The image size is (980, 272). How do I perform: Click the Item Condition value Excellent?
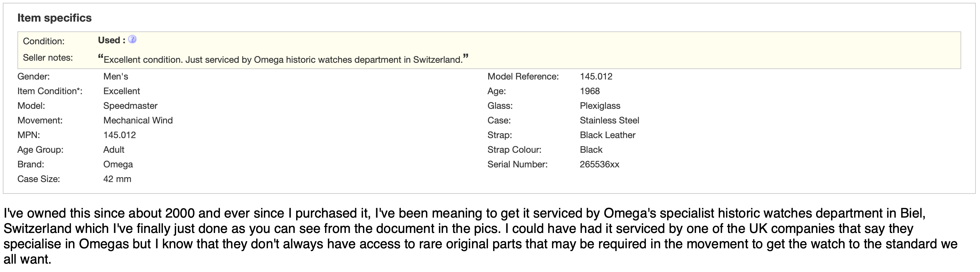pyautogui.click(x=121, y=91)
